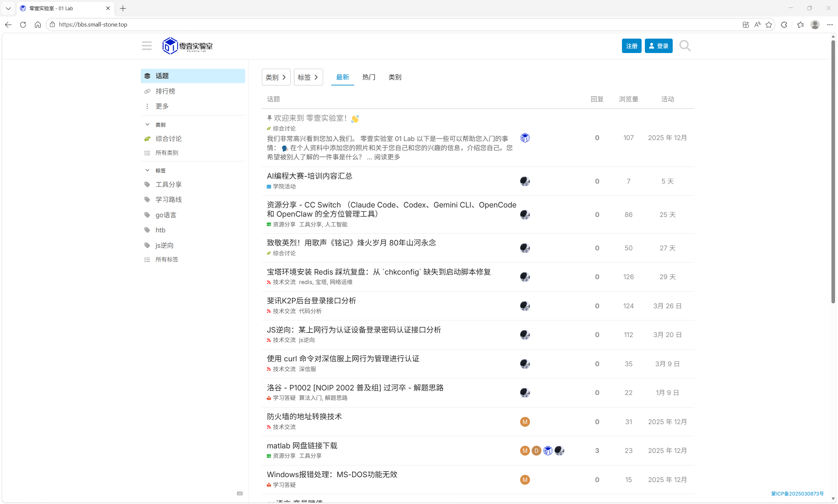This screenshot has height=504, width=838.
Task: Go back with the browser back arrow
Action: pos(8,25)
